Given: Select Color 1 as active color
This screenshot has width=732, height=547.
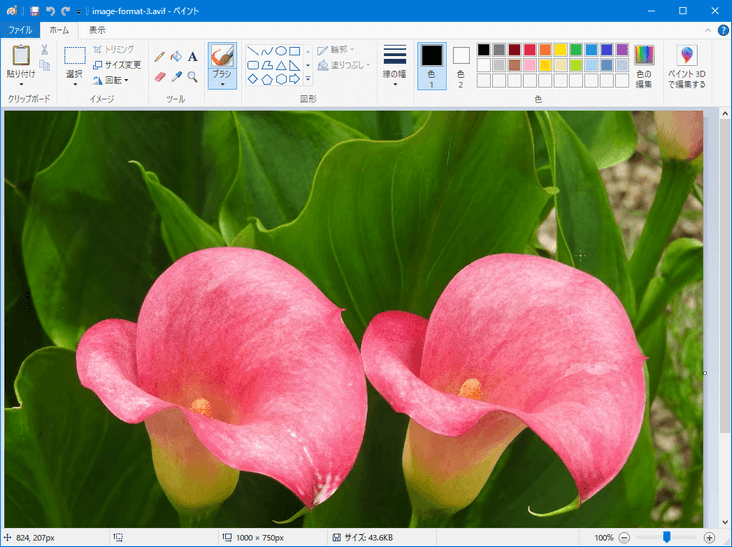Looking at the screenshot, I should tap(431, 66).
